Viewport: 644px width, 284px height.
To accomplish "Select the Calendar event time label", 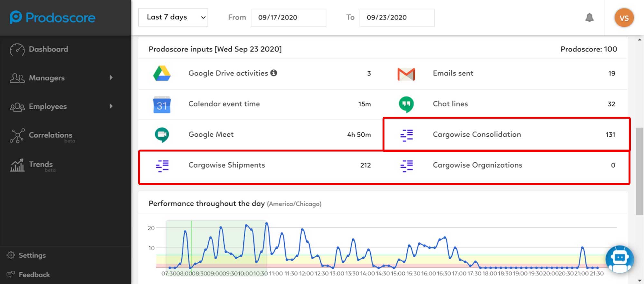I will [224, 104].
